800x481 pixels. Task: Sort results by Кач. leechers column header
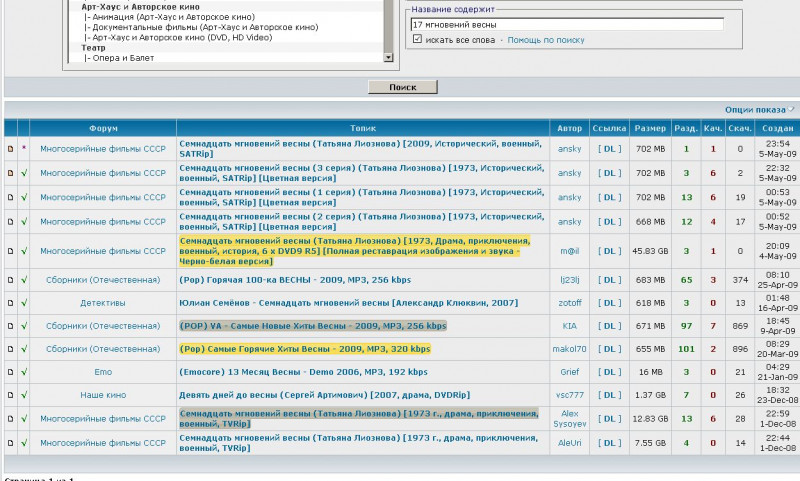(x=713, y=128)
